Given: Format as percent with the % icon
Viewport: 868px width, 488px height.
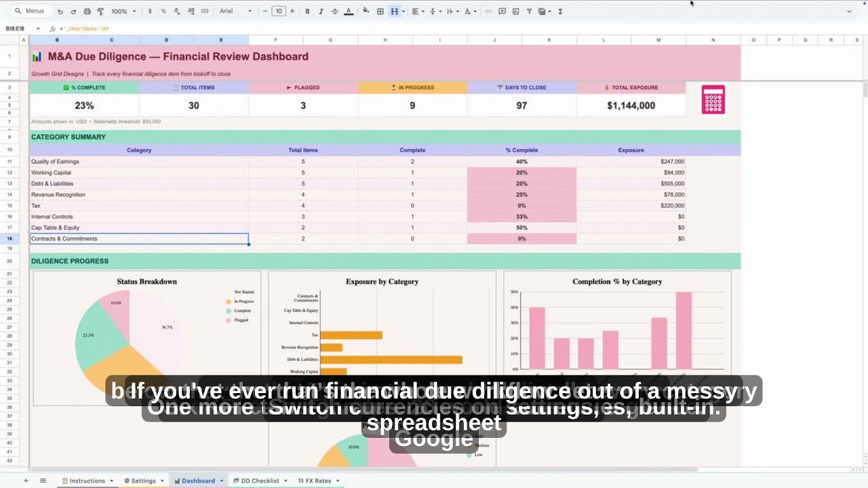Looking at the screenshot, I should (x=163, y=12).
